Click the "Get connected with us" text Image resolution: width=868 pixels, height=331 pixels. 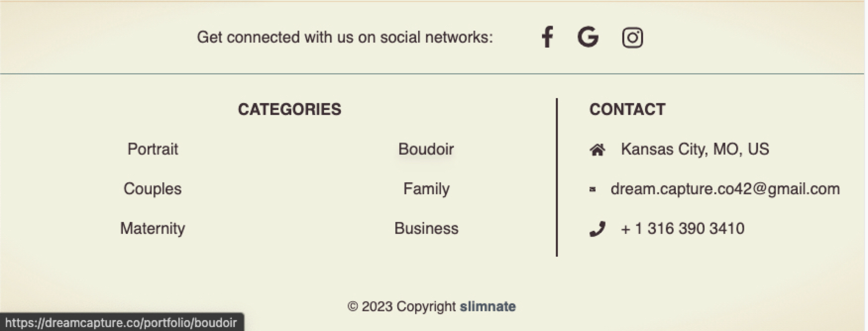345,37
